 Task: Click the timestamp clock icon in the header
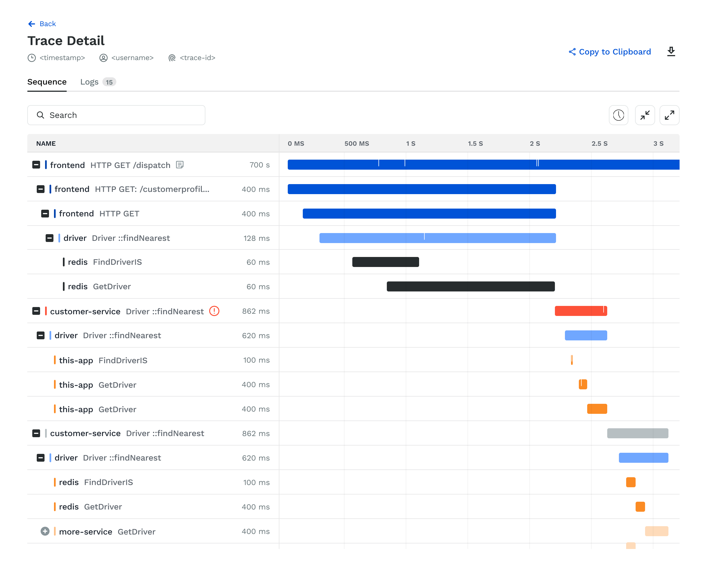[x=31, y=58]
